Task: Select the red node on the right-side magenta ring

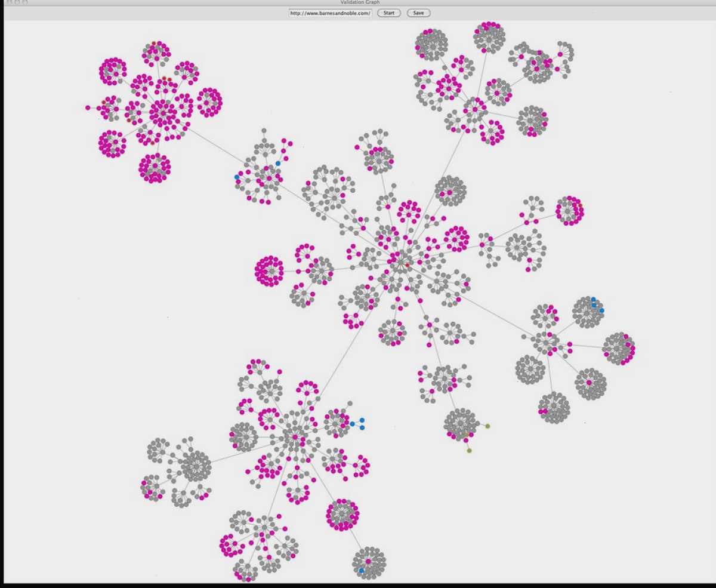Action: pyautogui.click(x=579, y=206)
